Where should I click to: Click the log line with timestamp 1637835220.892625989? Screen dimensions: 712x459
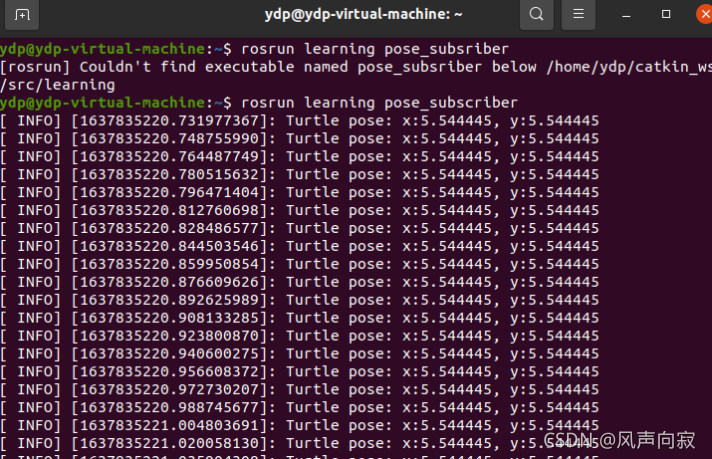[300, 300]
